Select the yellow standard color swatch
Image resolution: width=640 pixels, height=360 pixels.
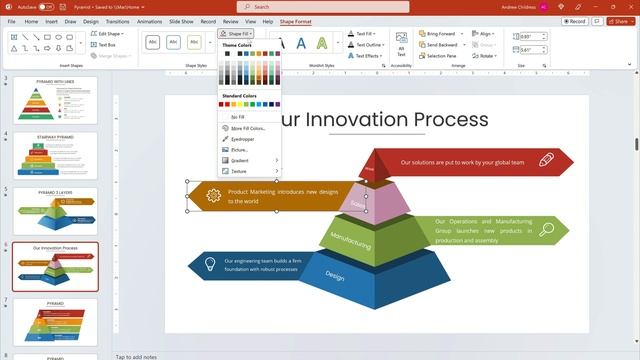pos(240,104)
